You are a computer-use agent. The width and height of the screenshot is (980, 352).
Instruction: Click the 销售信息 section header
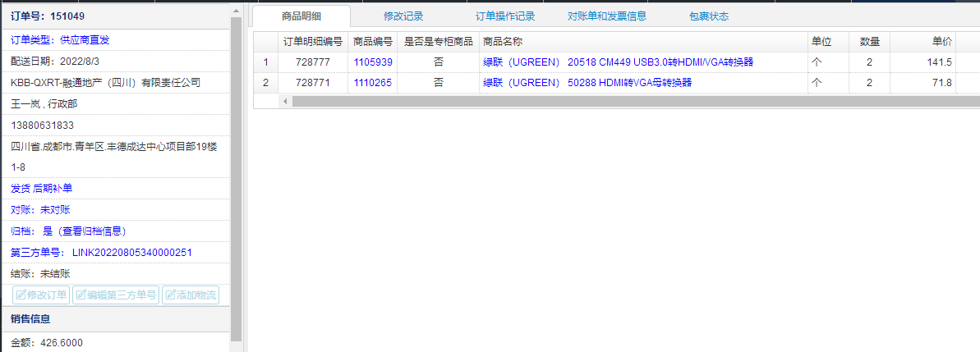(x=116, y=319)
